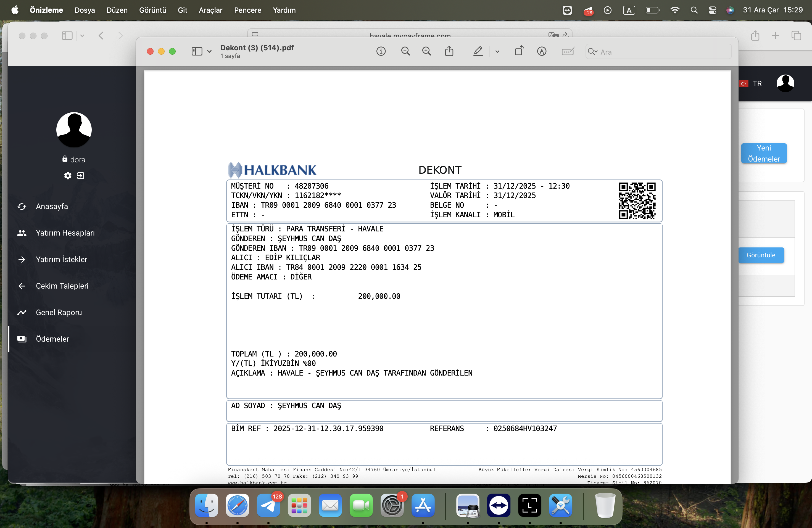Open the Yardım menu
Image resolution: width=812 pixels, height=528 pixels.
pos(284,10)
